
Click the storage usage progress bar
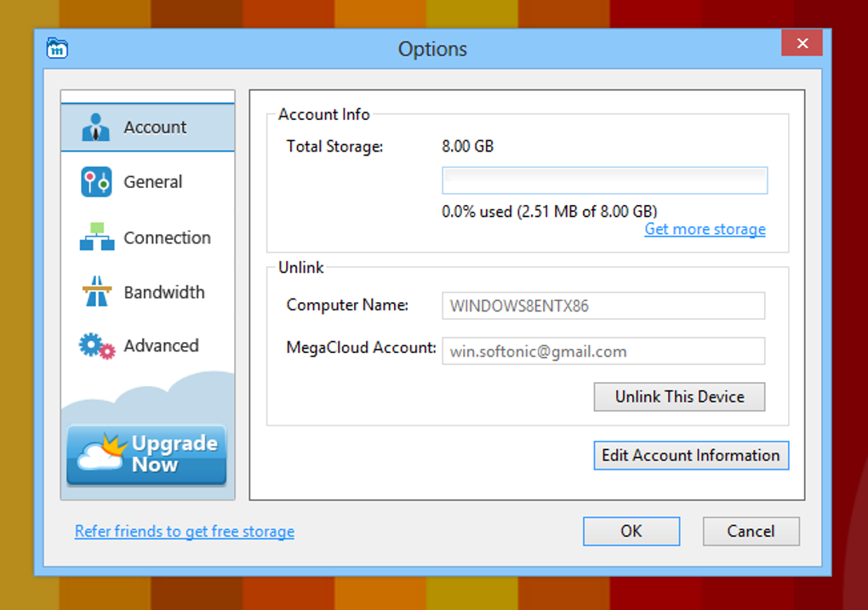click(x=604, y=180)
